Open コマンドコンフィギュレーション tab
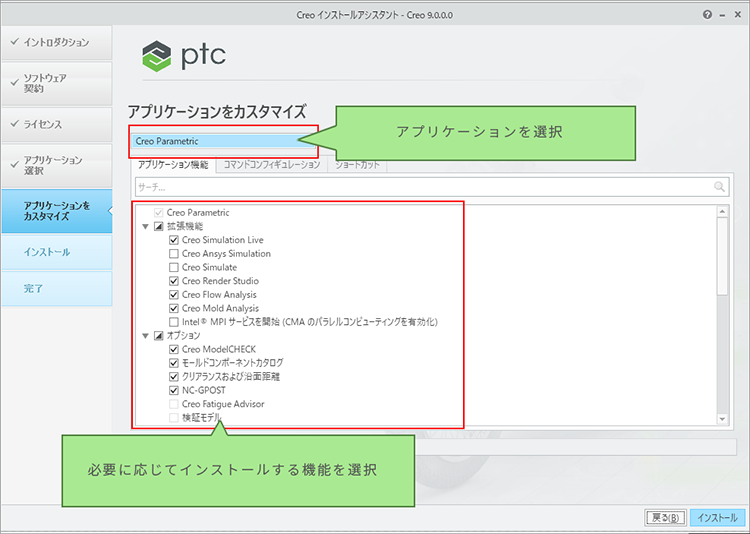Viewport: 750px width, 534px height. coord(272,165)
